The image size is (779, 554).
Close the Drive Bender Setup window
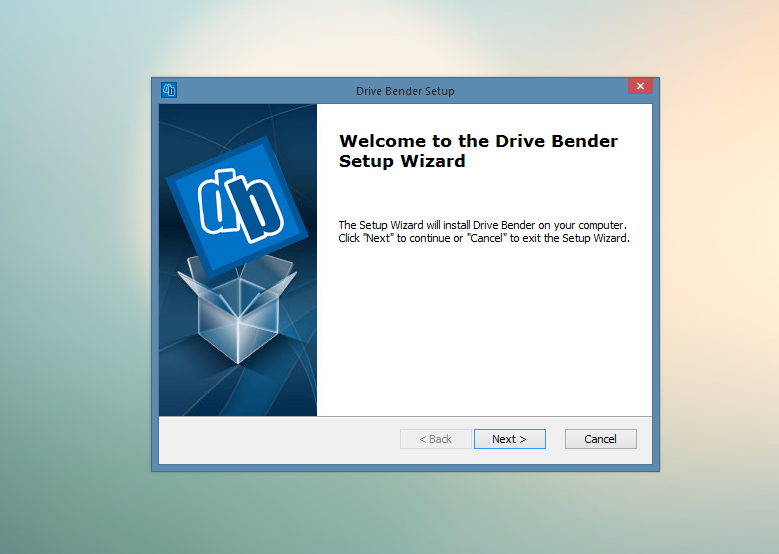tap(640, 86)
